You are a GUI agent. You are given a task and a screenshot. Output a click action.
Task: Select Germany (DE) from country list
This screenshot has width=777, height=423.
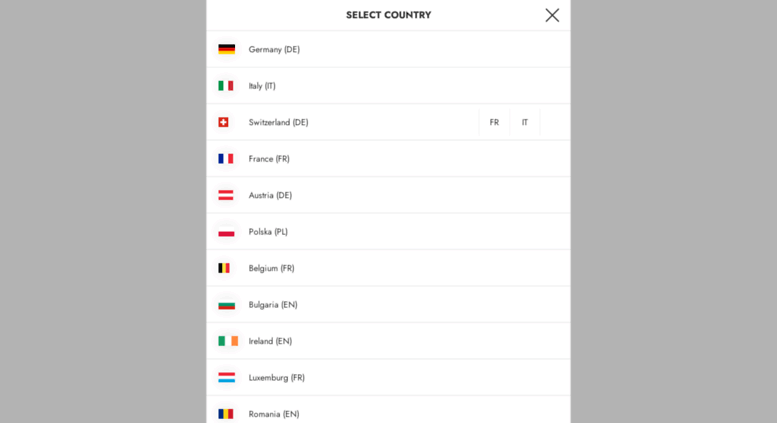coord(274,49)
